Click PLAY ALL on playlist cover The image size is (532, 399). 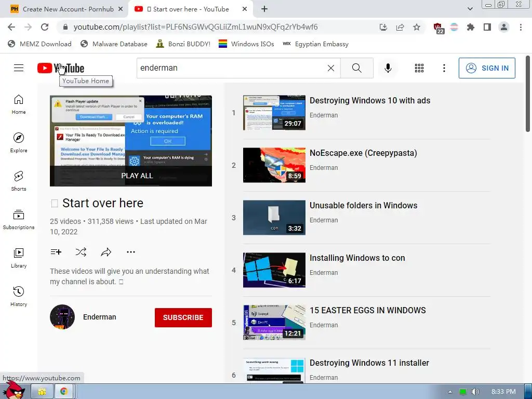coord(137,176)
